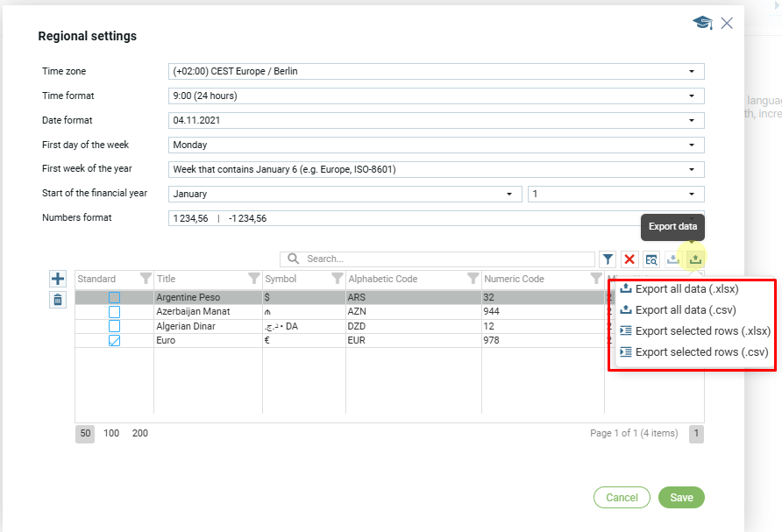The height and width of the screenshot is (532, 782).
Task: Click the red X clear filter icon
Action: pyautogui.click(x=629, y=259)
